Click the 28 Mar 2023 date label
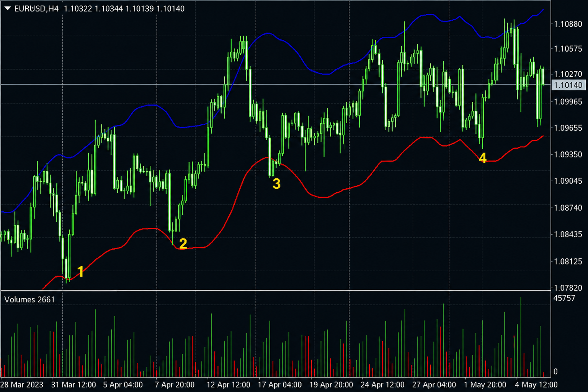Image resolution: width=588 pixels, height=392 pixels. click(x=22, y=385)
